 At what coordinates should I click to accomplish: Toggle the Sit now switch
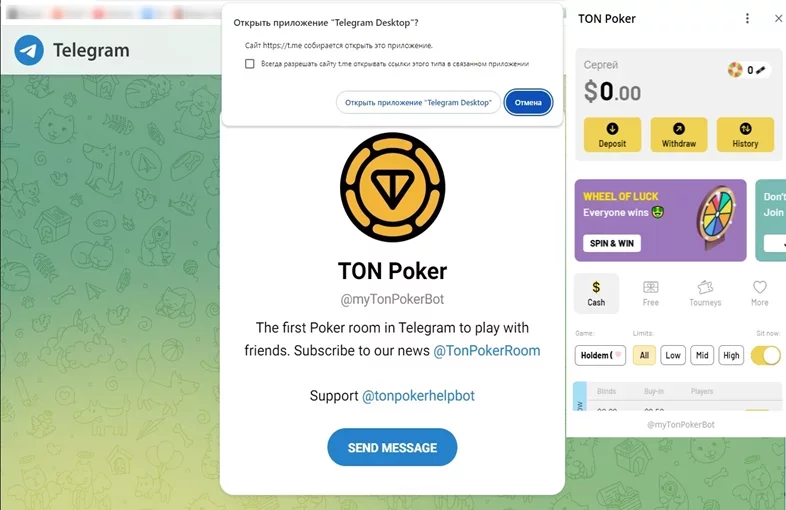pyautogui.click(x=765, y=355)
